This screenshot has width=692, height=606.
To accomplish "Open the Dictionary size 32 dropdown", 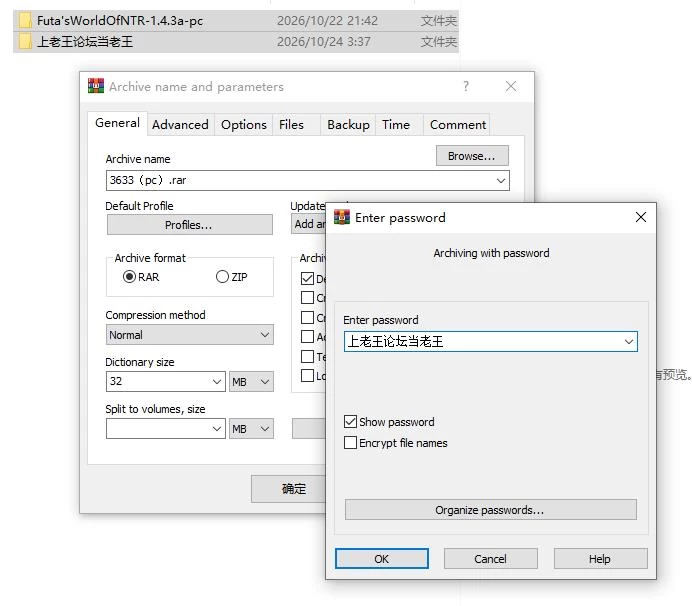I will tap(216, 381).
